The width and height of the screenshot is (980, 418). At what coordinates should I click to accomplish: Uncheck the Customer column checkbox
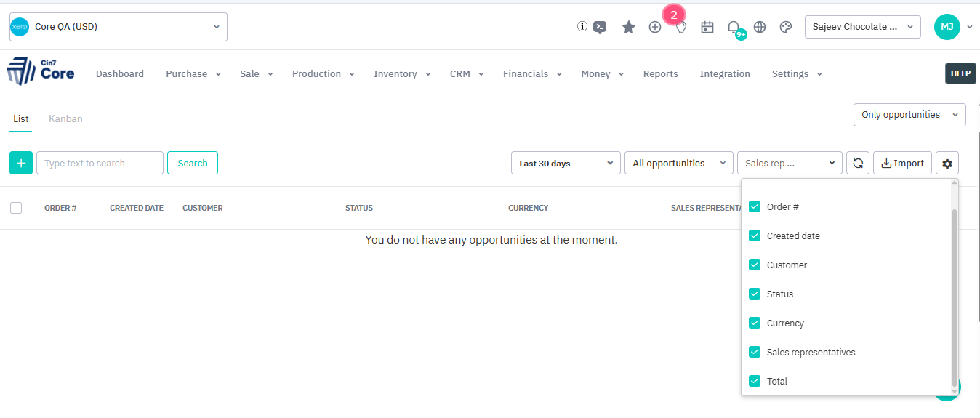coord(755,265)
